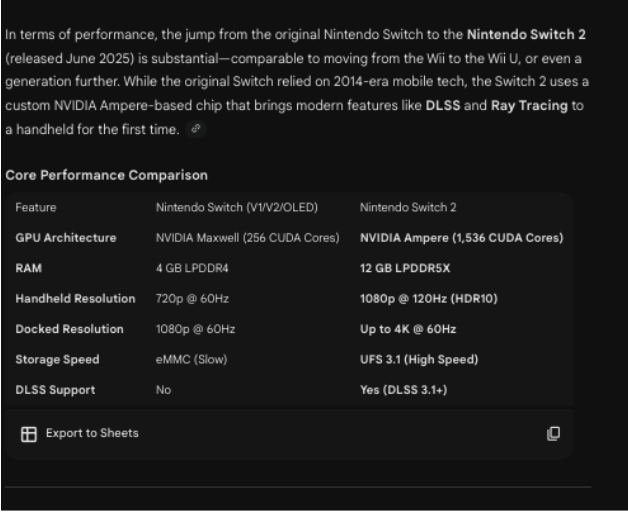Click the 'Up to 4K @ 60Hz' cell
The image size is (628, 514).
pyautogui.click(x=408, y=329)
